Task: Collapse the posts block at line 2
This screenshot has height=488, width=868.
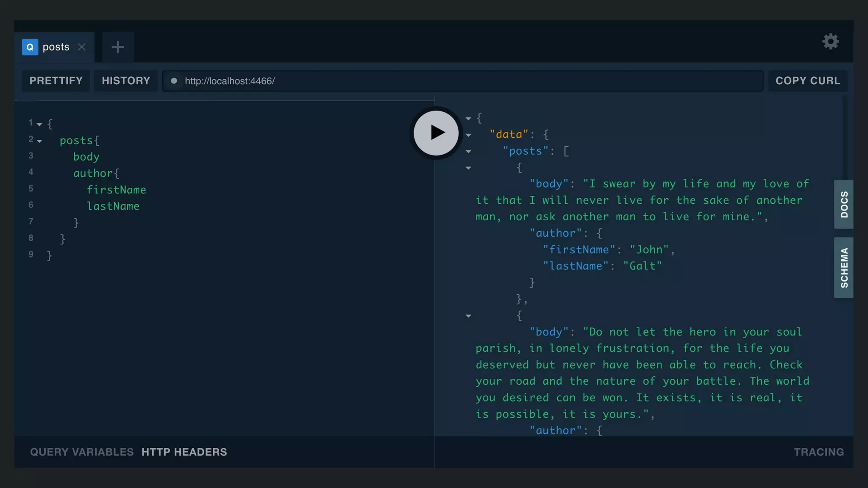Action: pos(39,141)
